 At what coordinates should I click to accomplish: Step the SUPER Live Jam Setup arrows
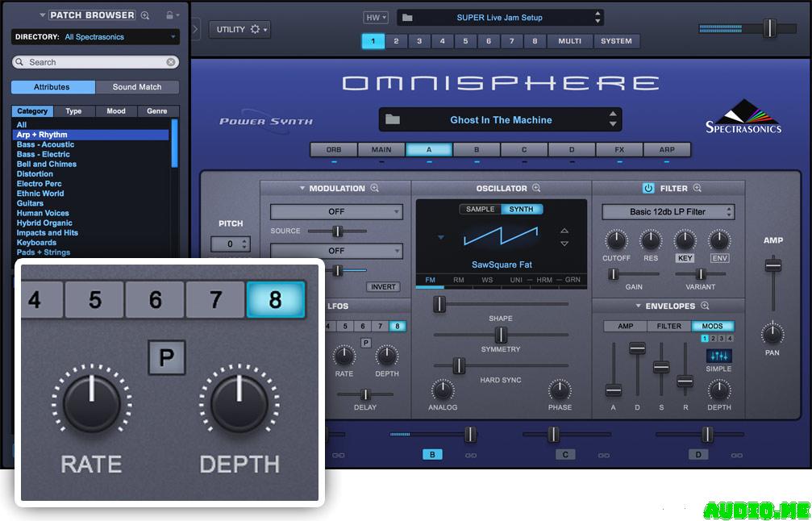tap(598, 17)
